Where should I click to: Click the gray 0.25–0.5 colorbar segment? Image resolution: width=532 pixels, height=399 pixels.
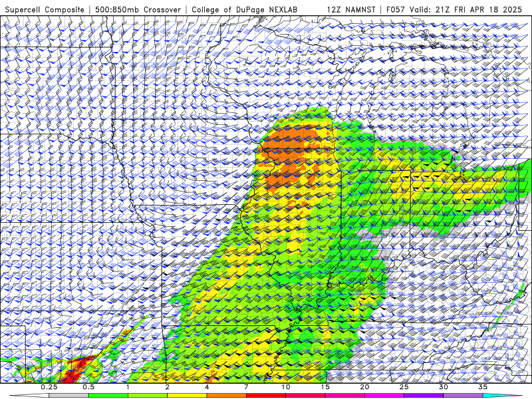click(68, 396)
